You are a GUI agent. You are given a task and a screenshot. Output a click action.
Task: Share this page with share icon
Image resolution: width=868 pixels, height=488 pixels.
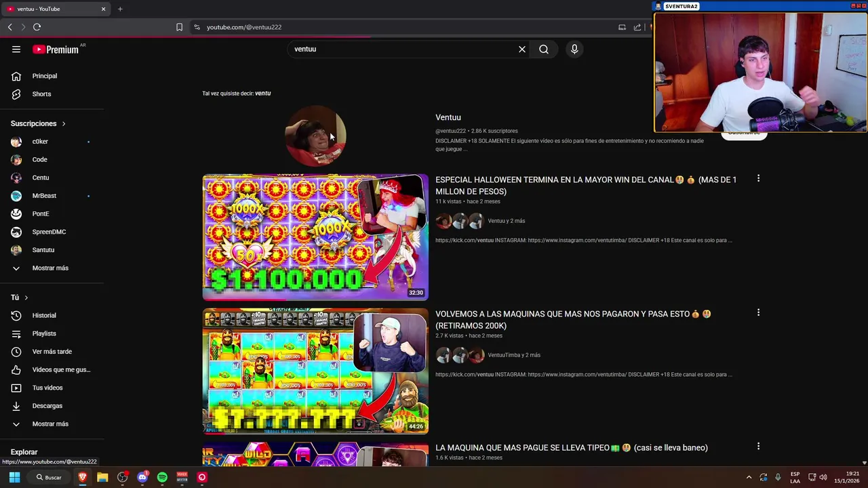click(x=637, y=27)
